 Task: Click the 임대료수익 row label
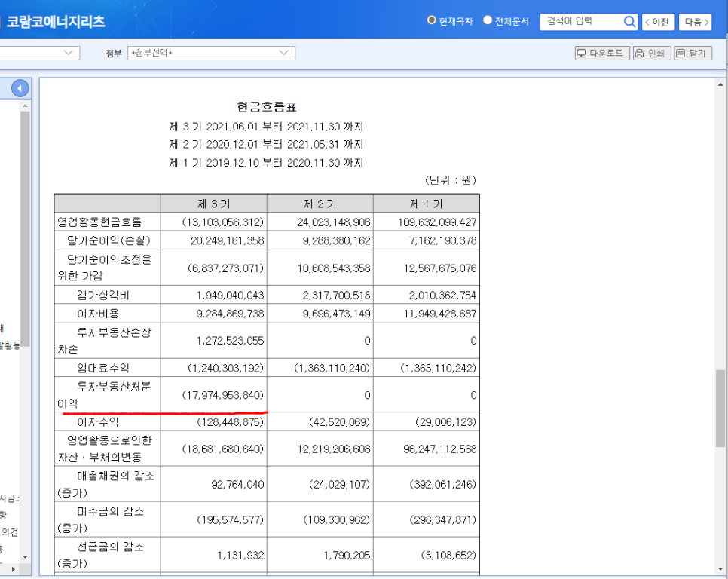point(103,368)
